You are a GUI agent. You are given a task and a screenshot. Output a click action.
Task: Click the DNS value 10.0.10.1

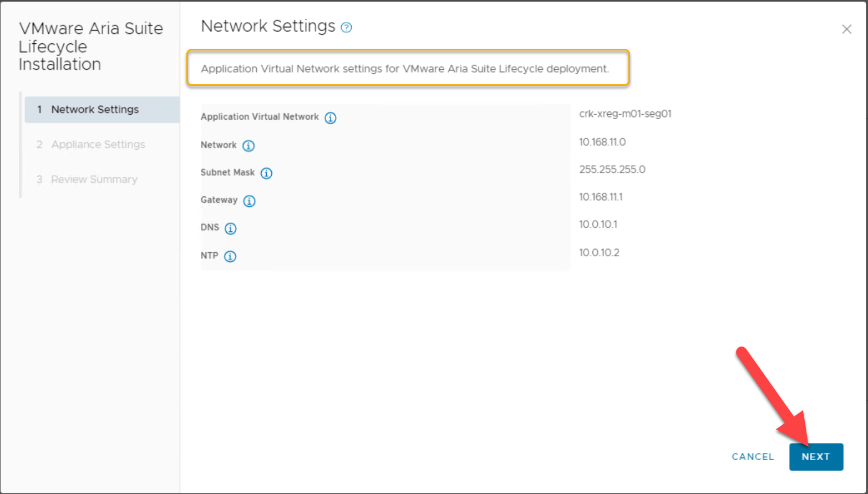[598, 225]
